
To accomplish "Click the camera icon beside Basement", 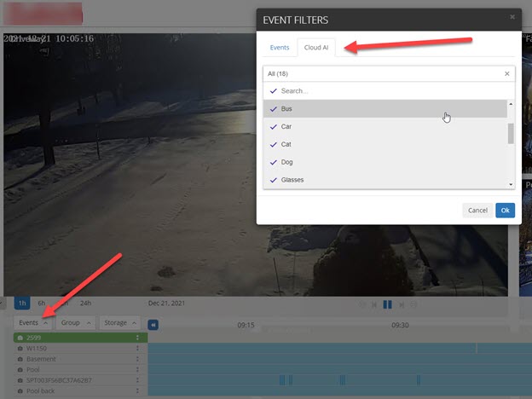I will point(20,359).
